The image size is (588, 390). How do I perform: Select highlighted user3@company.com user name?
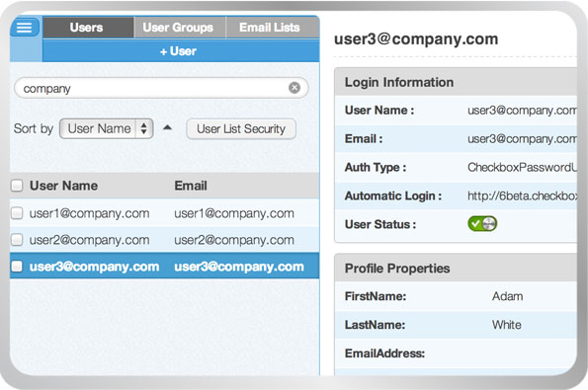pos(94,267)
